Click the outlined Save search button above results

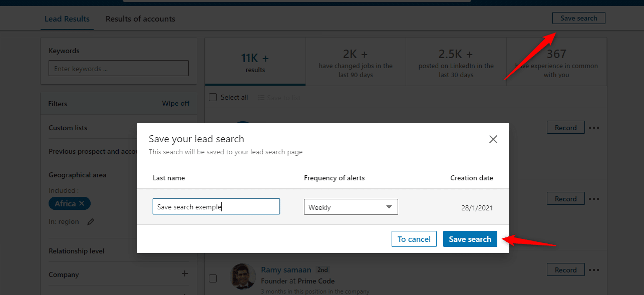coord(578,18)
